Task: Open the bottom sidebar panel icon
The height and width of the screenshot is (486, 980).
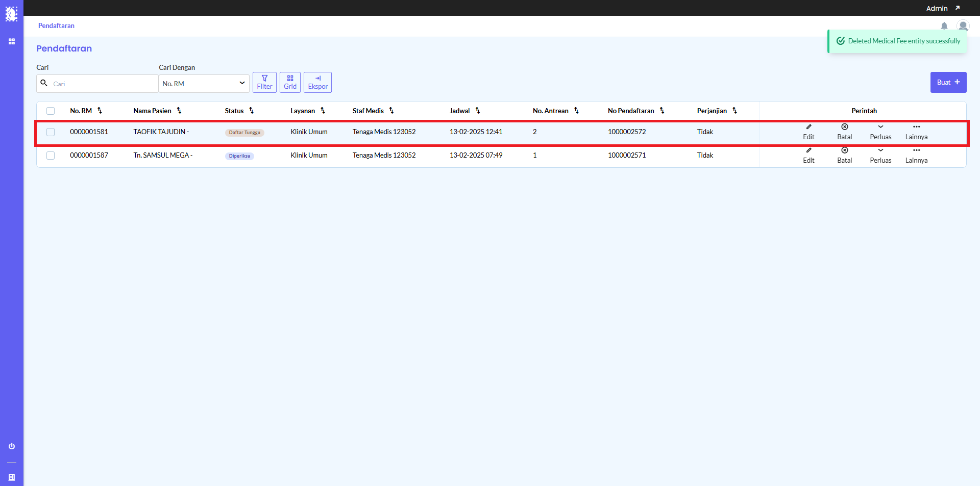Action: [12, 477]
